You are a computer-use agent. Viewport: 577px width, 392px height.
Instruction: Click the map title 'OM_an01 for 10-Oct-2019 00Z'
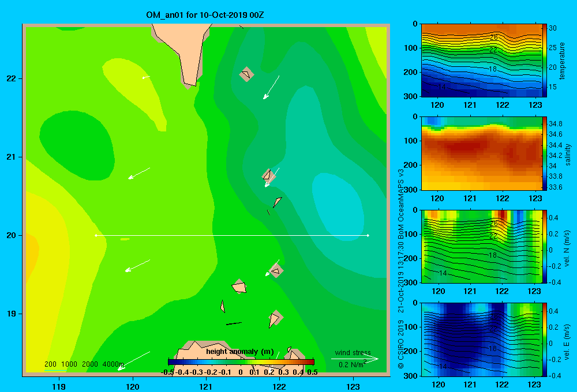pos(205,16)
